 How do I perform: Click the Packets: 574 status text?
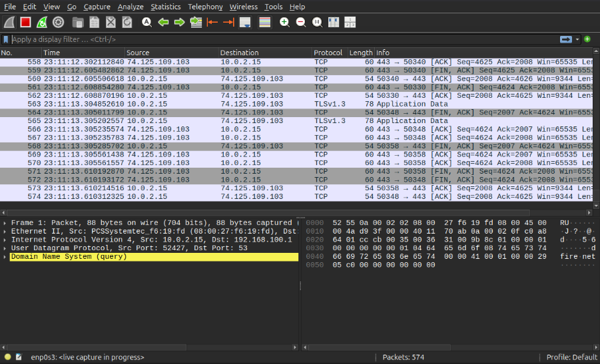point(404,357)
